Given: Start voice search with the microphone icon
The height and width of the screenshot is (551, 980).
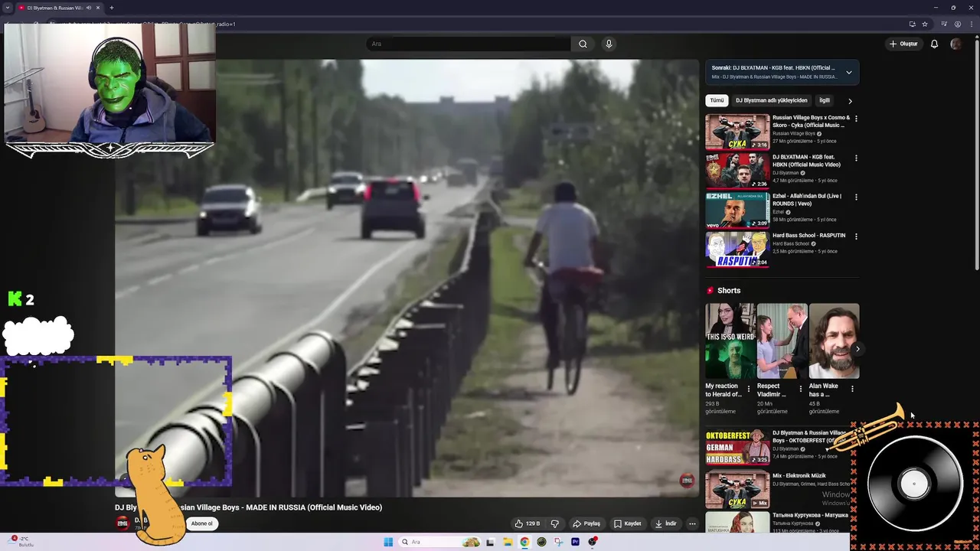Looking at the screenshot, I should pyautogui.click(x=609, y=44).
